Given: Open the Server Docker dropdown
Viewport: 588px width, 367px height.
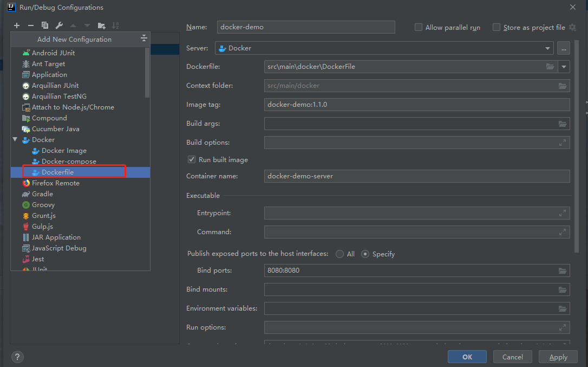Looking at the screenshot, I should click(384, 48).
